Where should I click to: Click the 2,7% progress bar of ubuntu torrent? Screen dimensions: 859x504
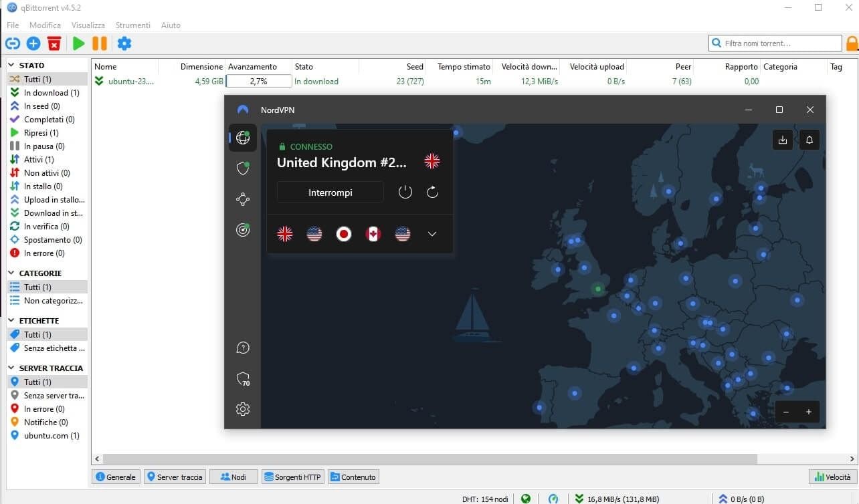[x=259, y=82]
